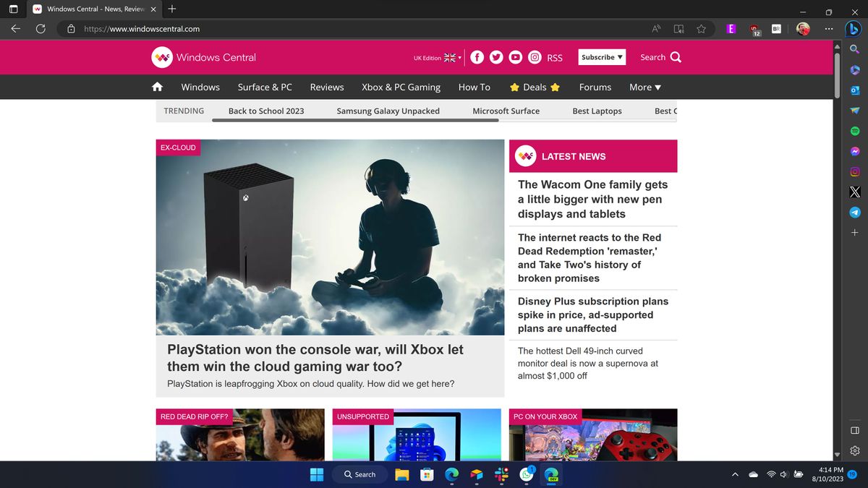Click the Read Aloud icon in address bar

click(656, 29)
